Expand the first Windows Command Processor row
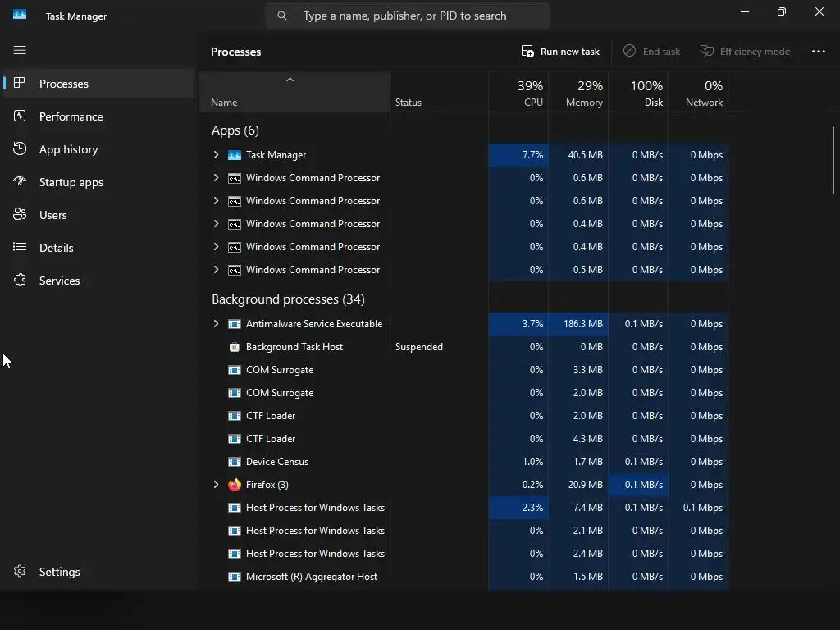 216,178
